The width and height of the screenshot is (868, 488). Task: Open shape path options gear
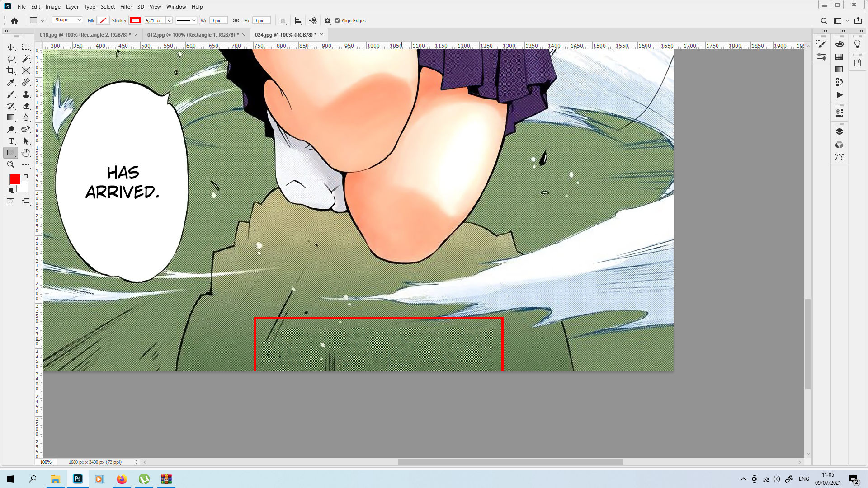click(x=328, y=21)
